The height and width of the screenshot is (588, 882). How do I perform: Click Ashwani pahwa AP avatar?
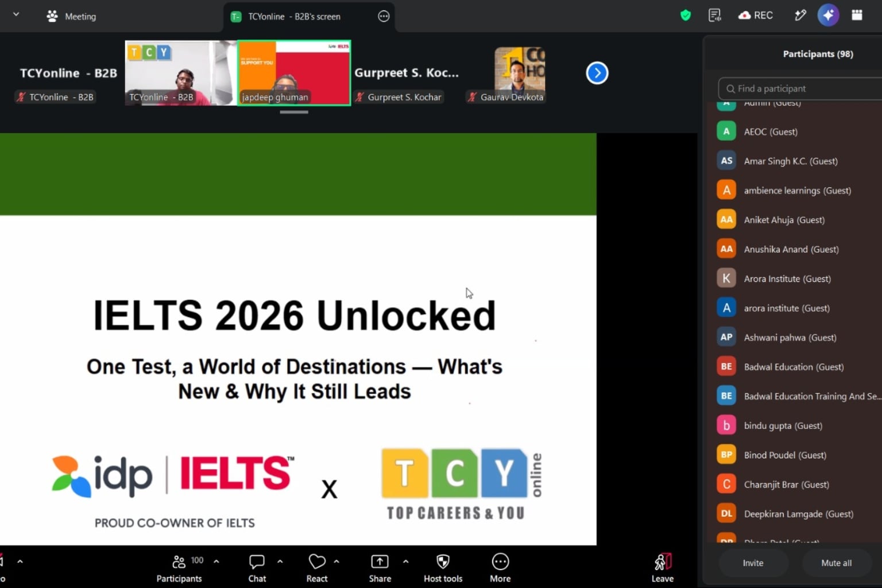click(726, 337)
